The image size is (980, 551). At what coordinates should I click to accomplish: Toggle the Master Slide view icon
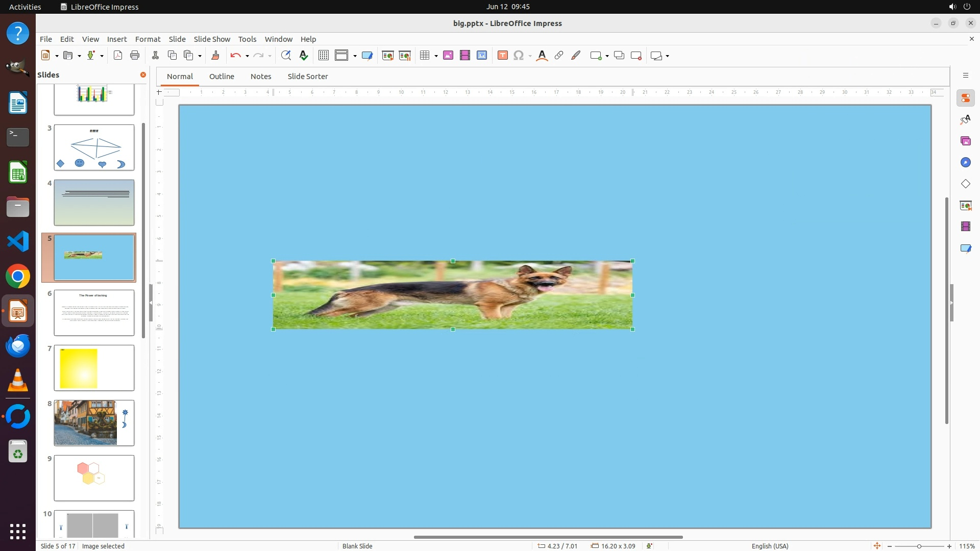(367, 56)
